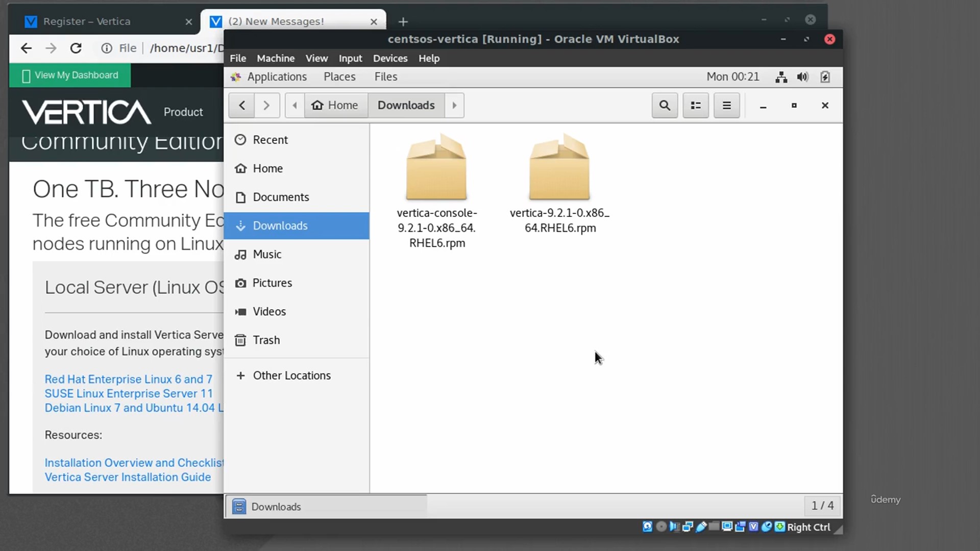980x551 pixels.
Task: Open Recent in the Files sidebar
Action: 296,140
